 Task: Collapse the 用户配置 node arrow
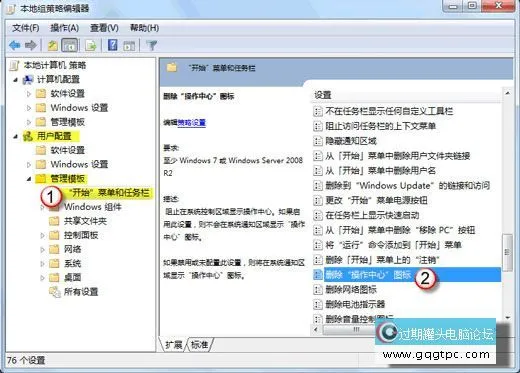coord(15,136)
